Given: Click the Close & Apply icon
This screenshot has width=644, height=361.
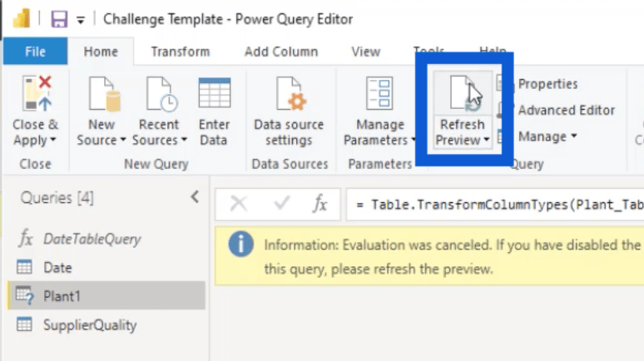Looking at the screenshot, I should pos(37,94).
